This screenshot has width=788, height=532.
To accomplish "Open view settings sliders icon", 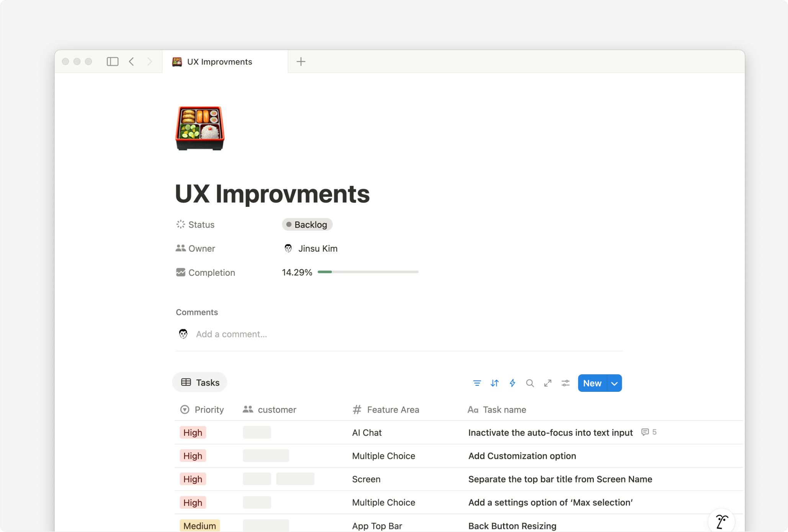I will (x=566, y=383).
